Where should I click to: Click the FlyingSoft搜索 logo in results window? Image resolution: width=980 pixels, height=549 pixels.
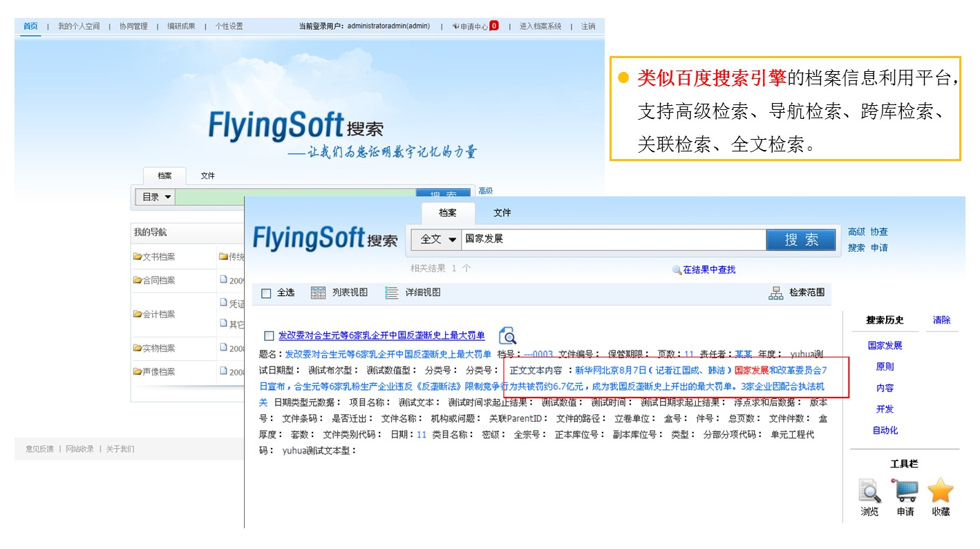pos(325,239)
